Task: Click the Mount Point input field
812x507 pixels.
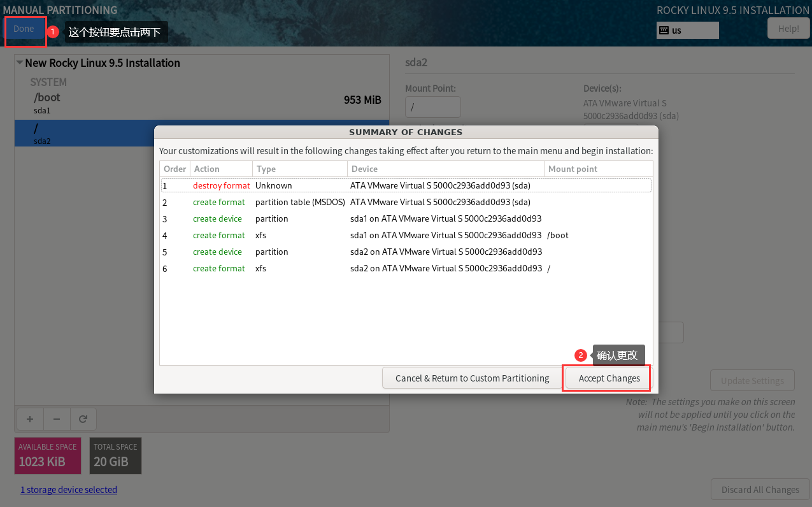Action: 432,107
